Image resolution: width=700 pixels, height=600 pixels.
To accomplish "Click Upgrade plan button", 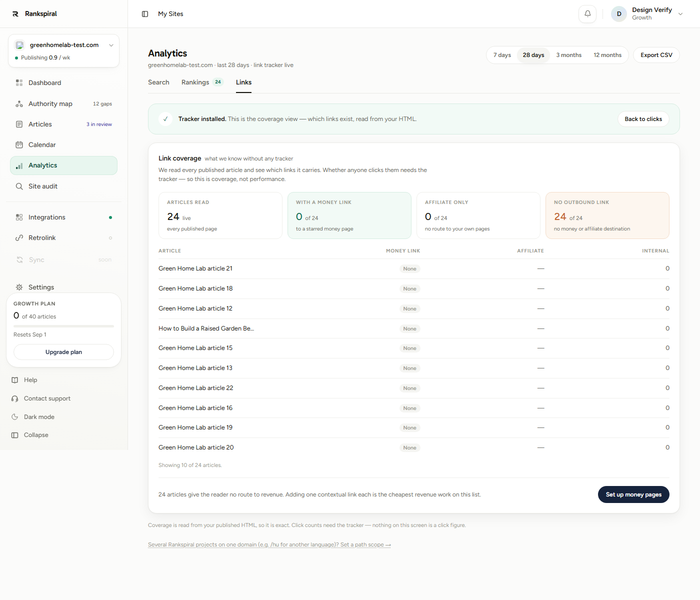I will 63,352.
